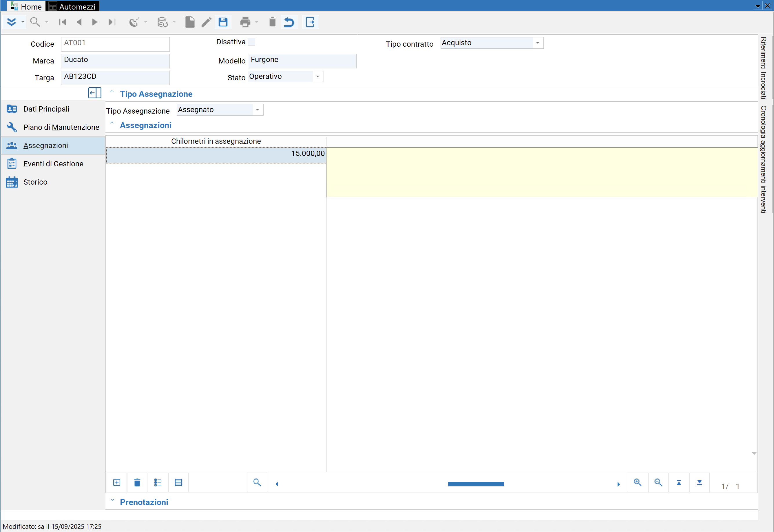
Task: Open the tab list dropdown arrow at top right
Action: tap(758, 6)
